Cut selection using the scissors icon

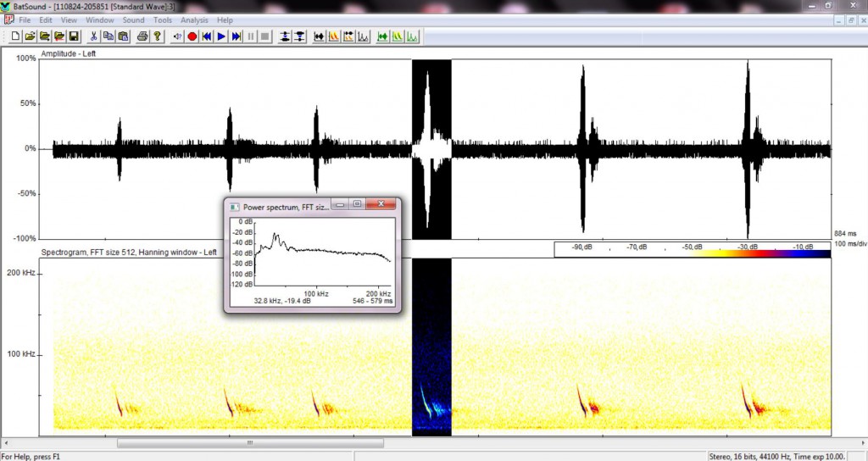[x=93, y=36]
